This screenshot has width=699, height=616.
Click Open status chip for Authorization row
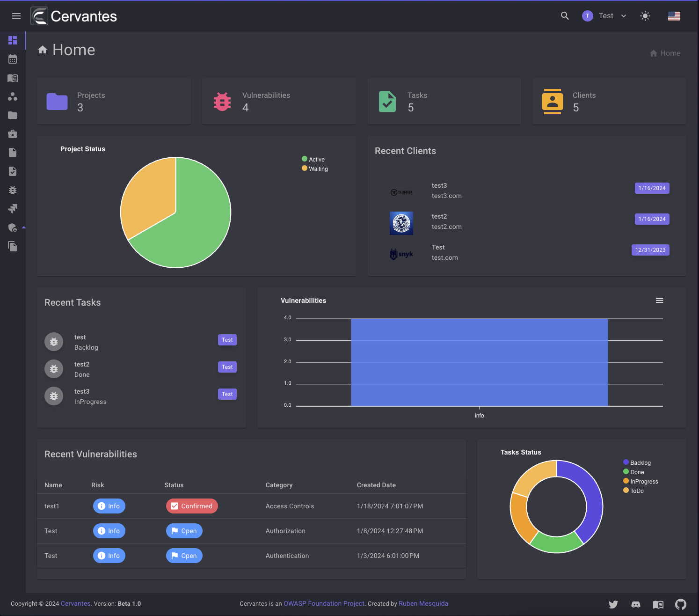click(184, 531)
